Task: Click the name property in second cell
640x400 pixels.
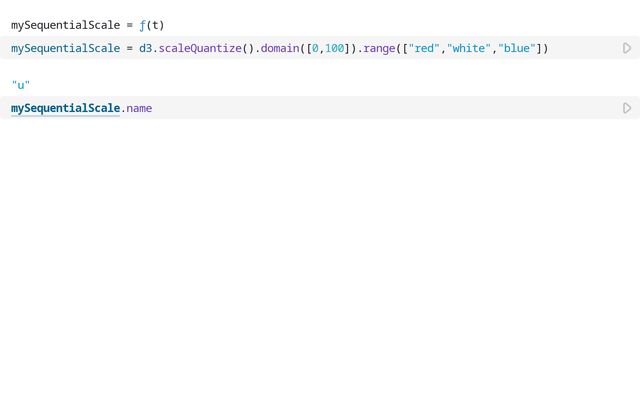Action: click(x=139, y=108)
